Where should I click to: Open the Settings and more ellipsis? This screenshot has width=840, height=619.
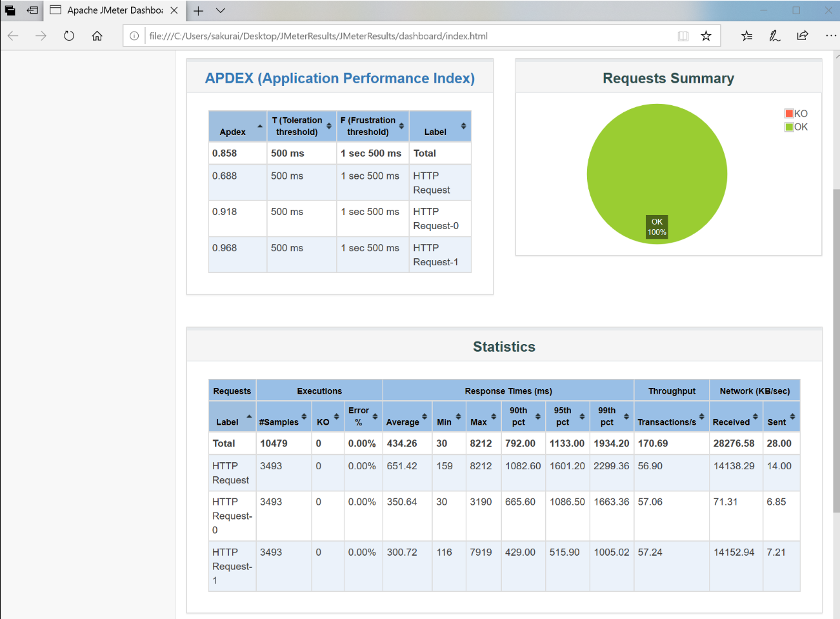click(x=830, y=36)
